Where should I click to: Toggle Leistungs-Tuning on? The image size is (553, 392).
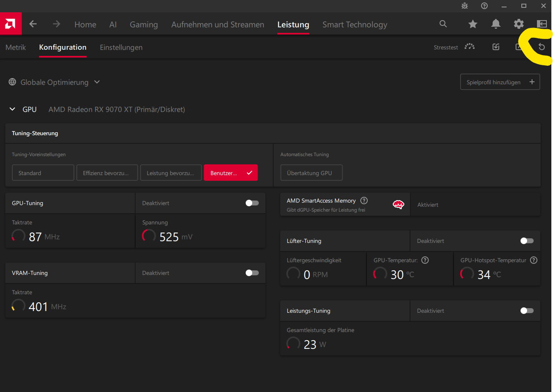[527, 311]
